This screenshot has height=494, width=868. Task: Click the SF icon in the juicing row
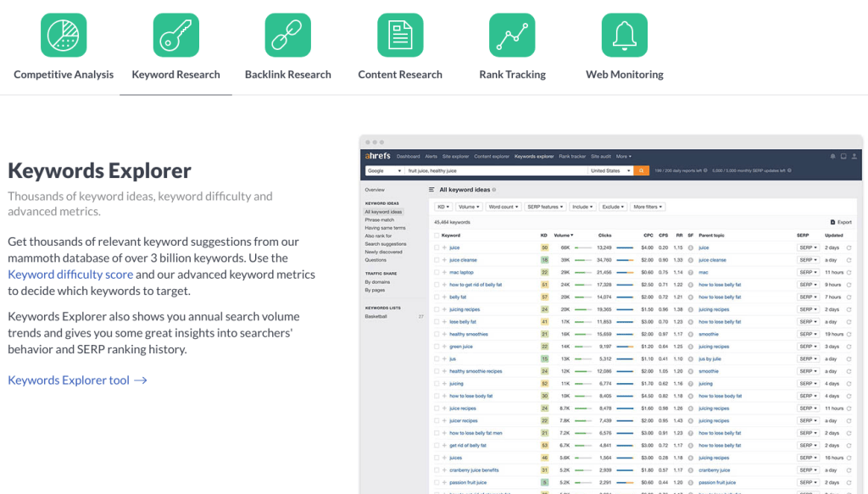click(691, 384)
